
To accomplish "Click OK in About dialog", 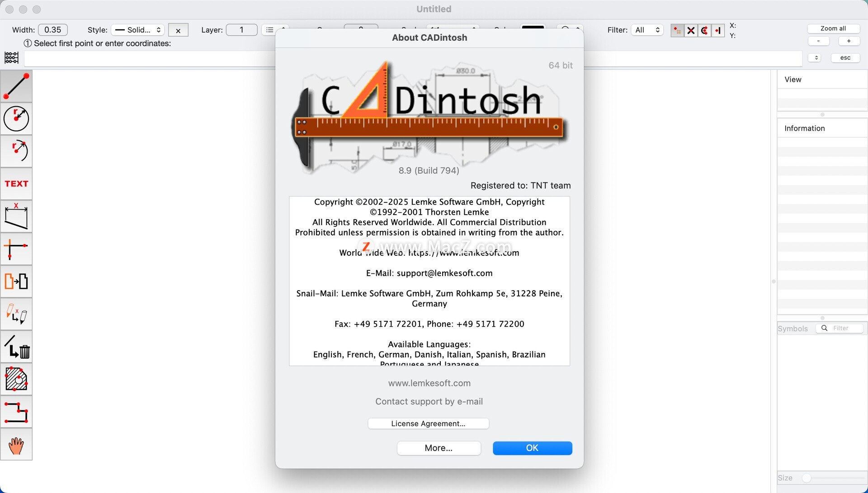I will 532,448.
